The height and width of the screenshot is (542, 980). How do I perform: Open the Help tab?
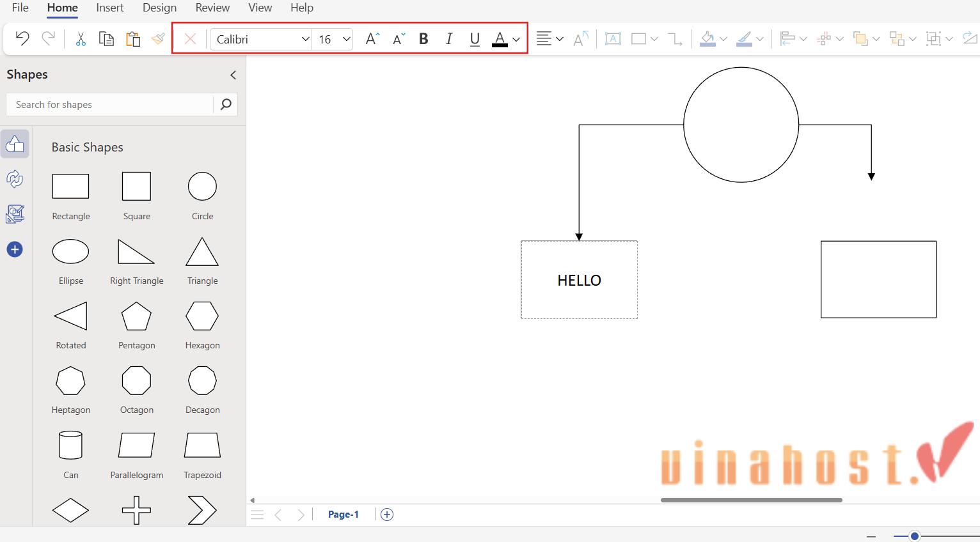(x=302, y=8)
